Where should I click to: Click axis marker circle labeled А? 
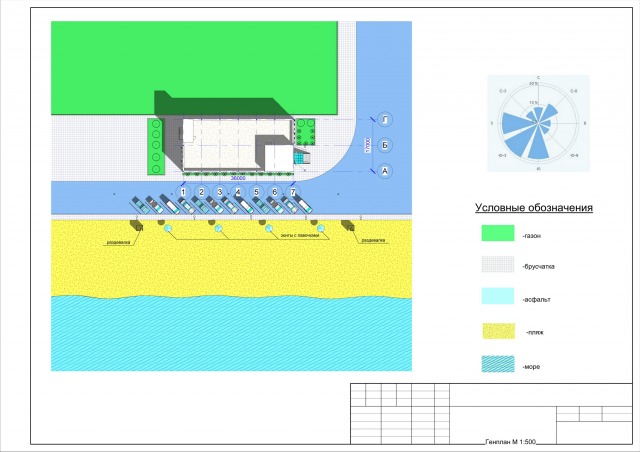pyautogui.click(x=384, y=171)
